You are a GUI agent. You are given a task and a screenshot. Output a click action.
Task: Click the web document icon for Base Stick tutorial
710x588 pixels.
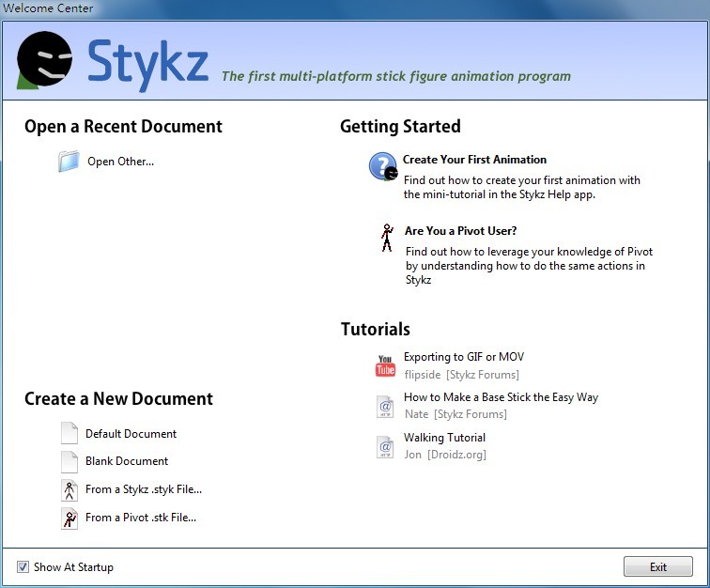pos(385,406)
